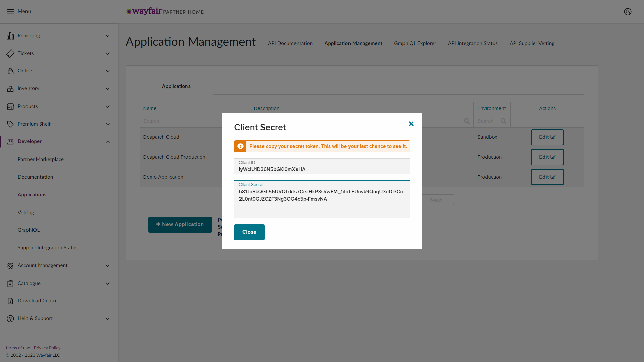Viewport: 644px width, 362px height.
Task: Click the Tickets tag icon
Action: pos(10,53)
